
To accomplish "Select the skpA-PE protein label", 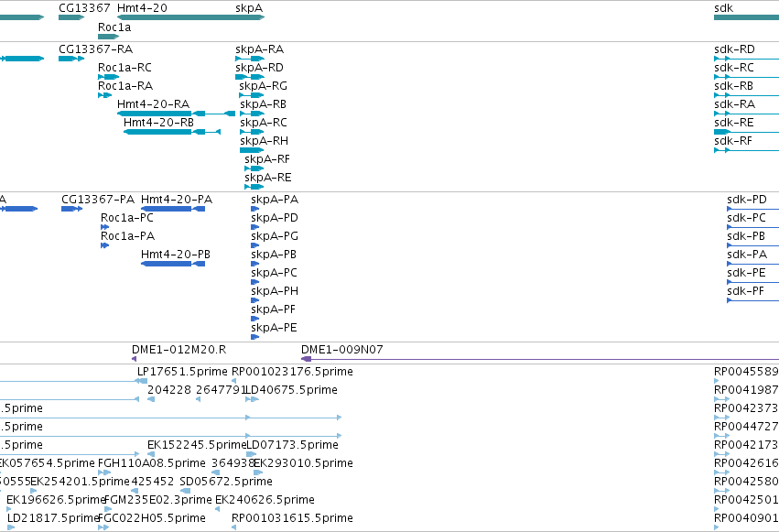I will (275, 329).
